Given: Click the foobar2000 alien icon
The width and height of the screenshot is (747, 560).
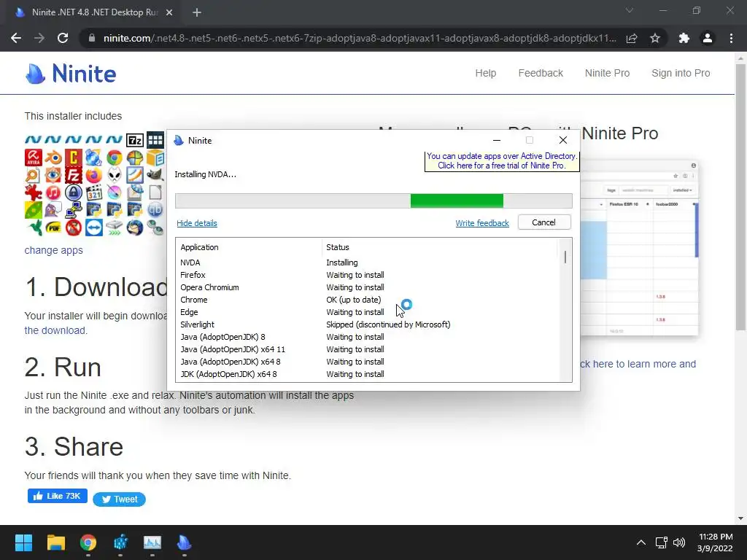Looking at the screenshot, I should pos(115,175).
